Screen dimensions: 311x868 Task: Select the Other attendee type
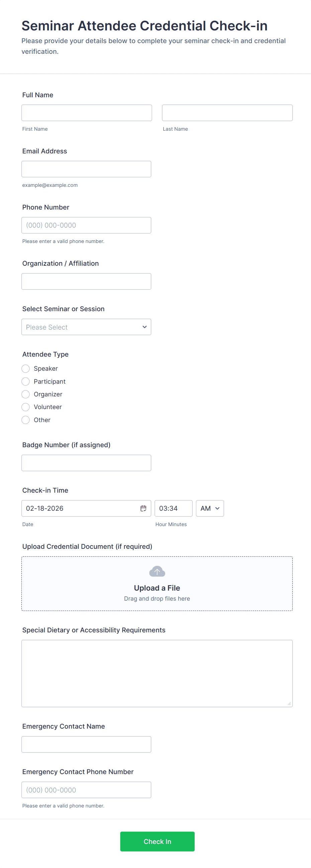pyautogui.click(x=26, y=420)
